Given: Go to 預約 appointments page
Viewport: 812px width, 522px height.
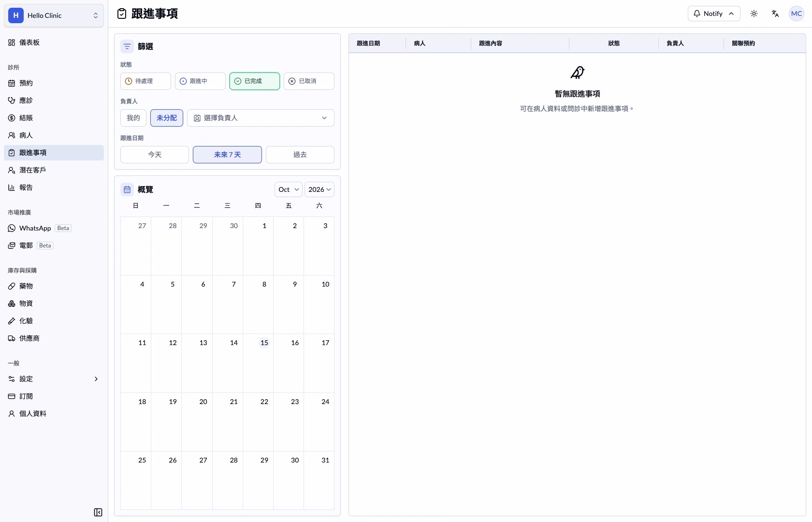Looking at the screenshot, I should pos(54,83).
